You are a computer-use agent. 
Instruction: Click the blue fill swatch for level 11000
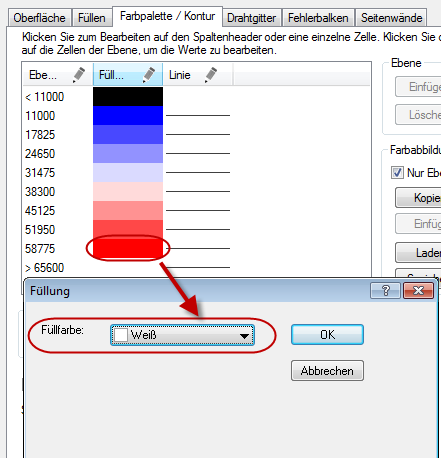point(128,116)
